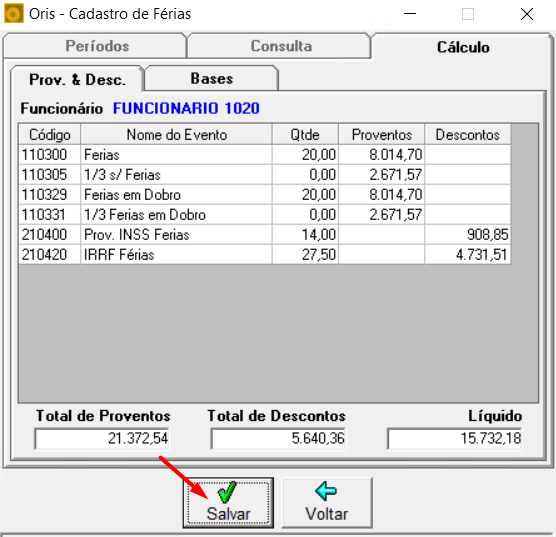This screenshot has width=556, height=537.
Task: Click the 908,85 desconto value
Action: point(468,234)
